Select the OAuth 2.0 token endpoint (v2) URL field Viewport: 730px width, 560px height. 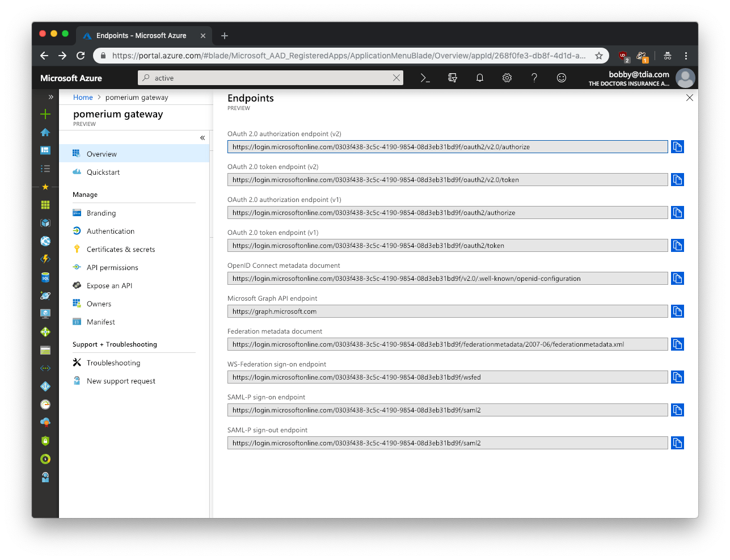(448, 180)
